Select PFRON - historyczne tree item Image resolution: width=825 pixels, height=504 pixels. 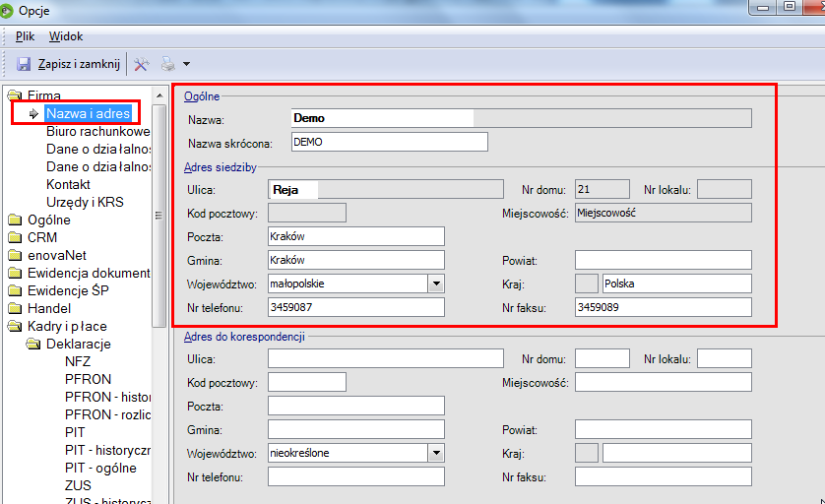pos(108,397)
